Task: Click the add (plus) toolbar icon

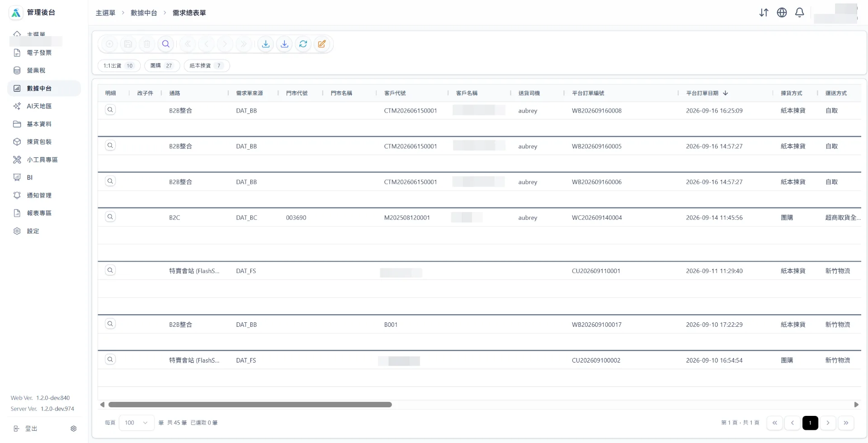Action: click(x=109, y=44)
